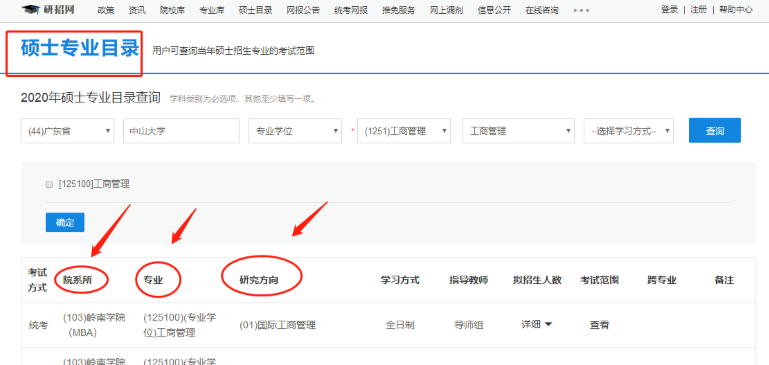
Task: Select the 拟招生人数 column header
Action: tap(537, 280)
